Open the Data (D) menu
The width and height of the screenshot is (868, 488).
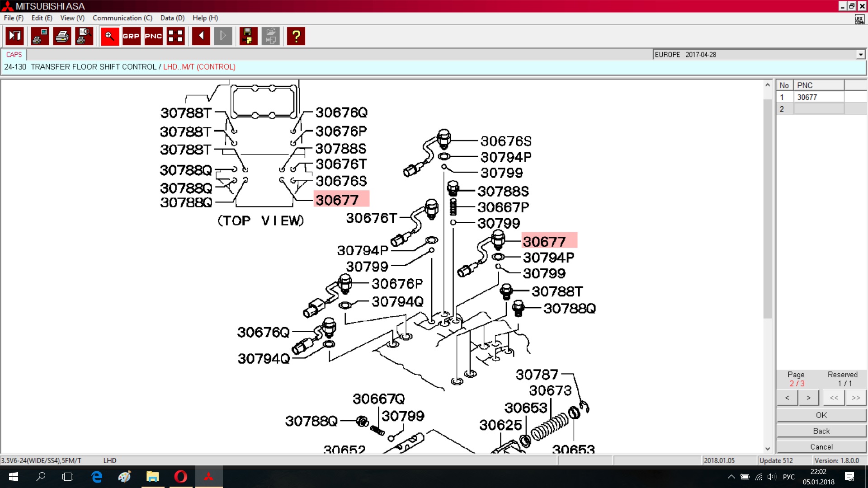pos(172,18)
